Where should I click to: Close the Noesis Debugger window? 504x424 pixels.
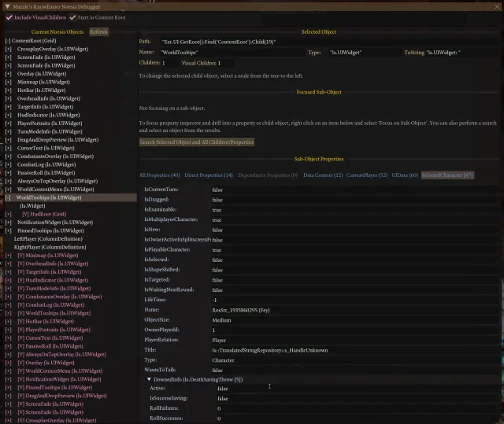[x=497, y=6]
